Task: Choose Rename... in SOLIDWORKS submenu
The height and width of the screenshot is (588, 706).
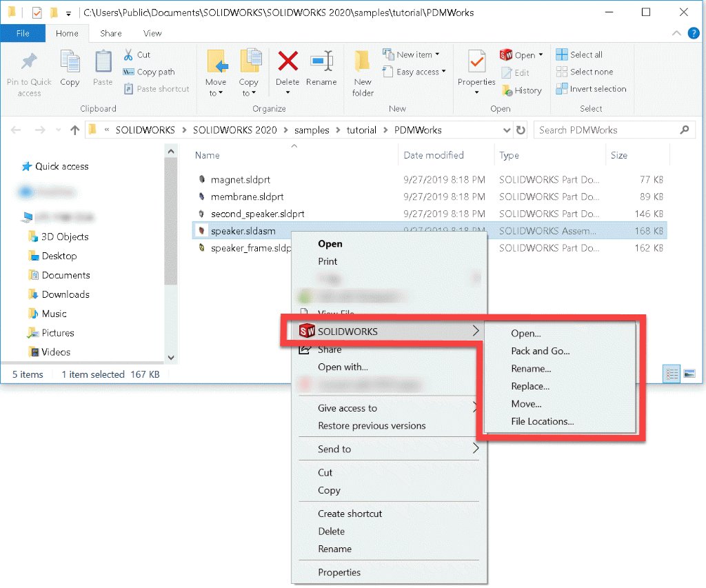Action: pyautogui.click(x=531, y=369)
